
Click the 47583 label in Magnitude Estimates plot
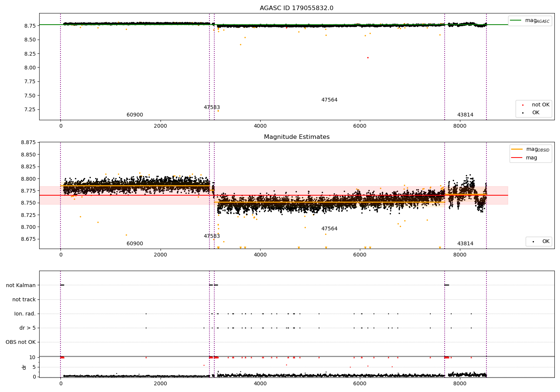click(x=212, y=236)
